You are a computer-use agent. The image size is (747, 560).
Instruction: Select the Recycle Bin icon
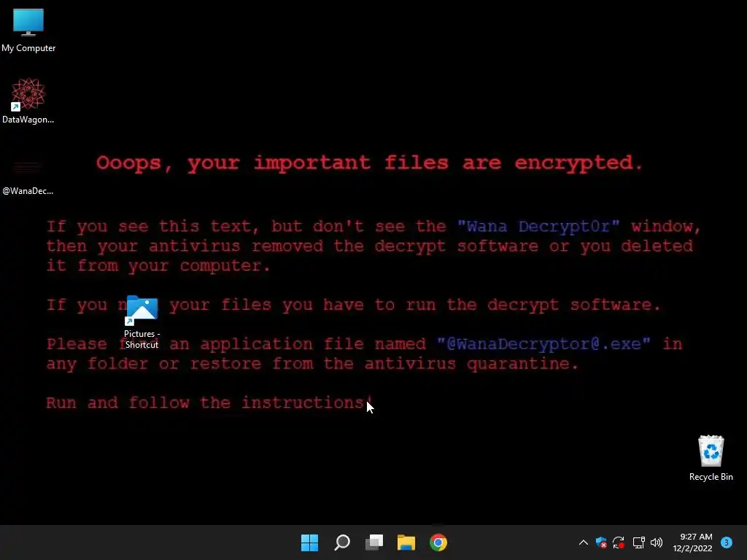click(711, 458)
